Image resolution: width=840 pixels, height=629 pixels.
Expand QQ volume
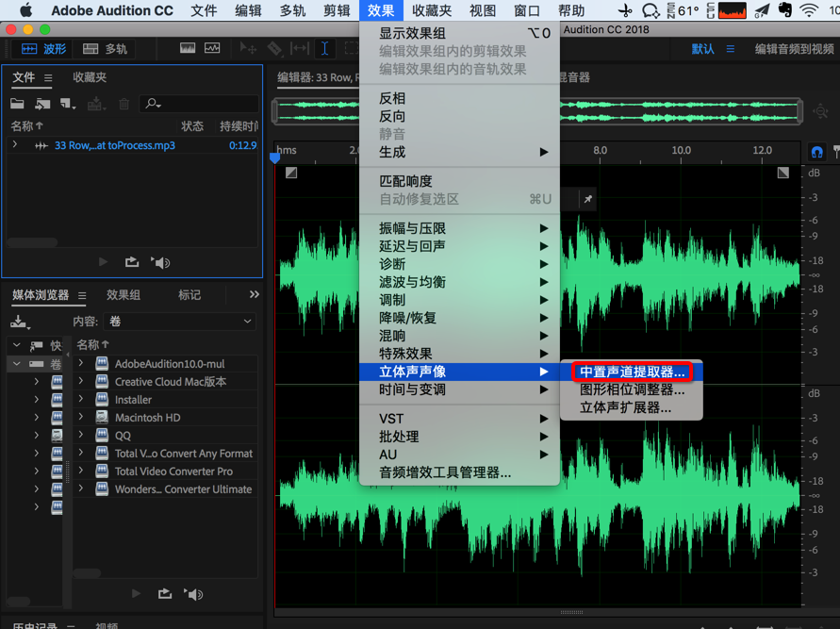(81, 435)
